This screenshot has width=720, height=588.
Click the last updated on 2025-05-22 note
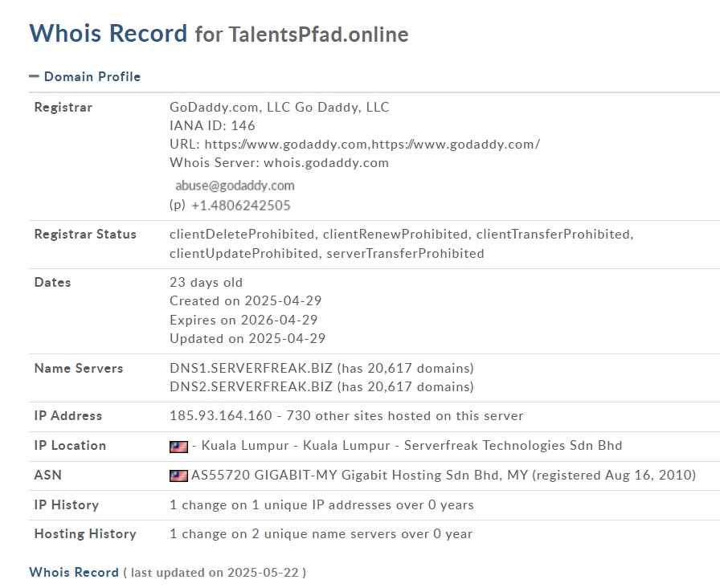click(x=215, y=573)
